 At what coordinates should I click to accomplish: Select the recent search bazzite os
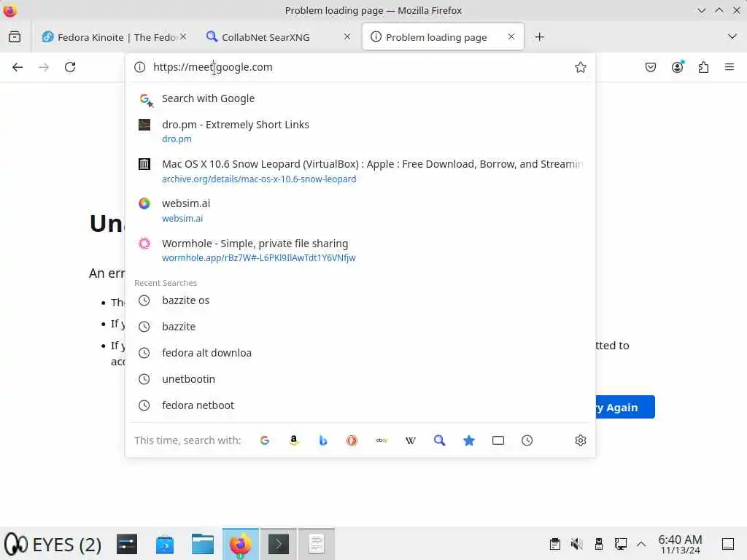coord(360,300)
